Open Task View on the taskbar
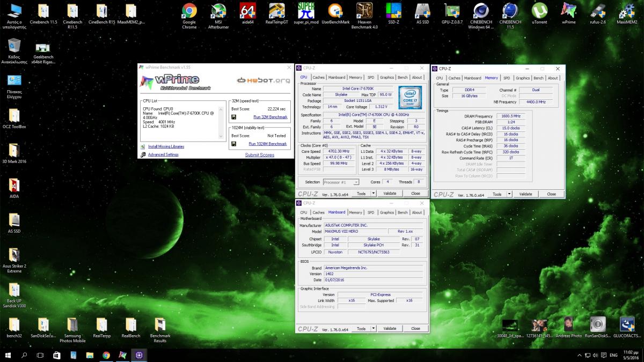 40,355
